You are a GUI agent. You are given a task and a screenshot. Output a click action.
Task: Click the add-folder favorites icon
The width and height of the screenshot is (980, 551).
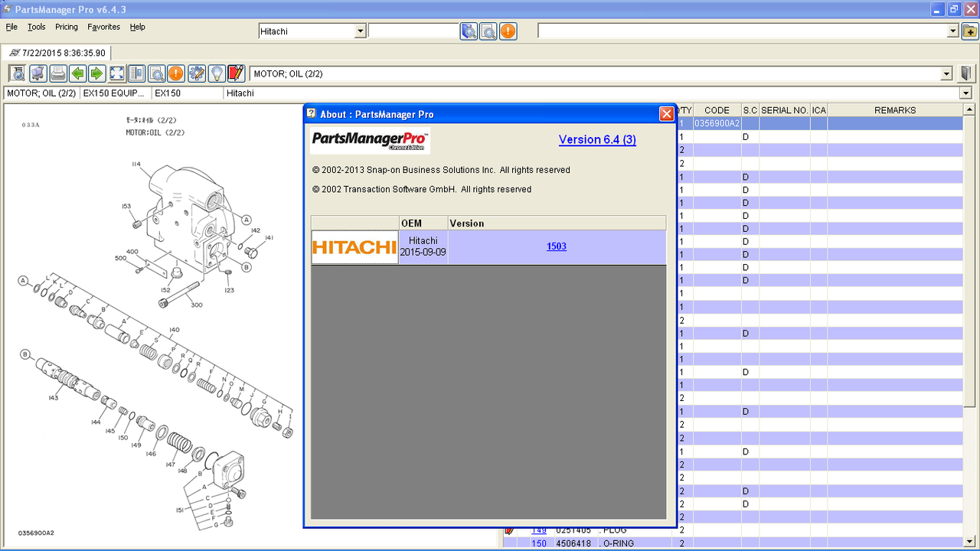[970, 31]
